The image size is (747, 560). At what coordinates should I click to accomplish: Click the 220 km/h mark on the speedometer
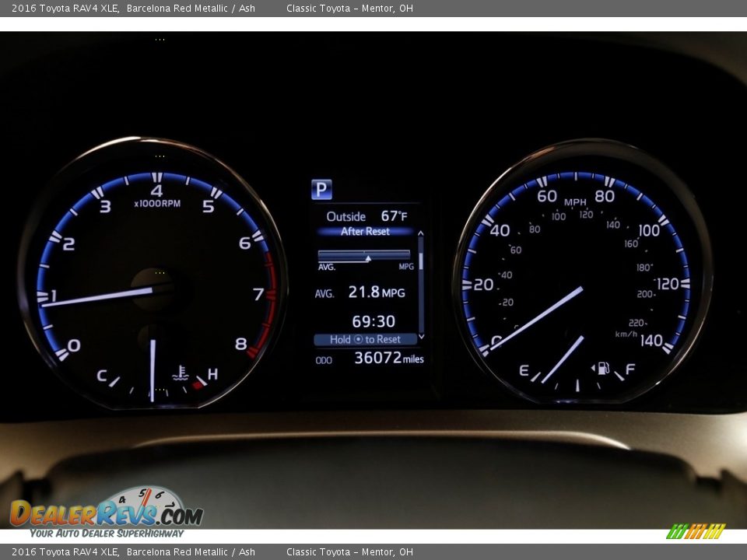637,324
